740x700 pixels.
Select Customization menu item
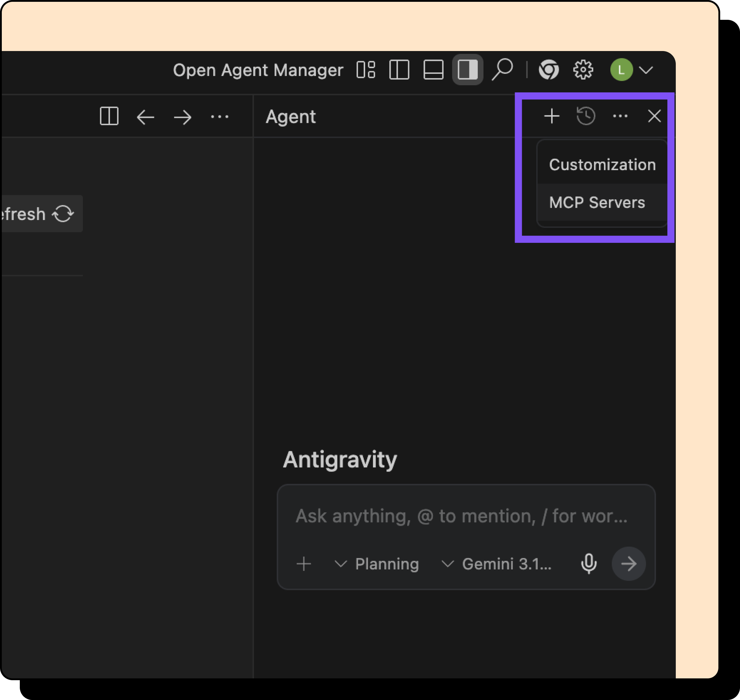click(602, 164)
